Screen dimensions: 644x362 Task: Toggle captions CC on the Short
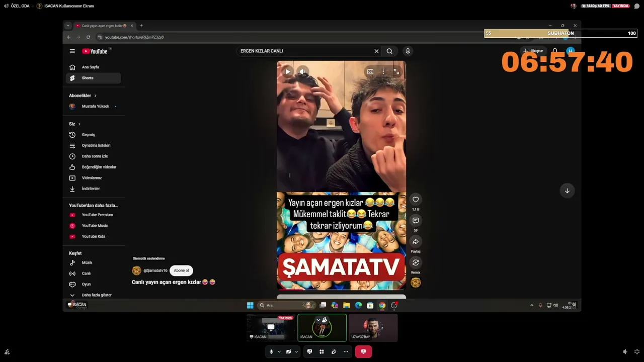370,72
